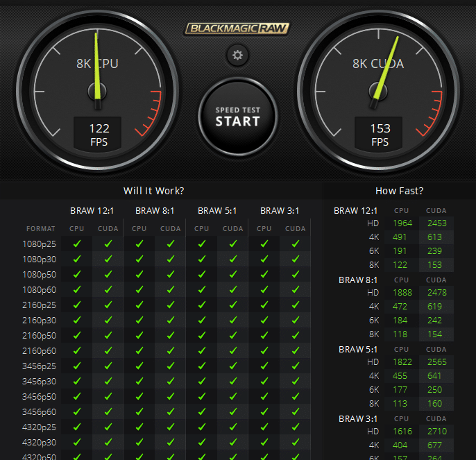Click the How Fast? heading
This screenshot has width=476, height=460.
pyautogui.click(x=399, y=191)
